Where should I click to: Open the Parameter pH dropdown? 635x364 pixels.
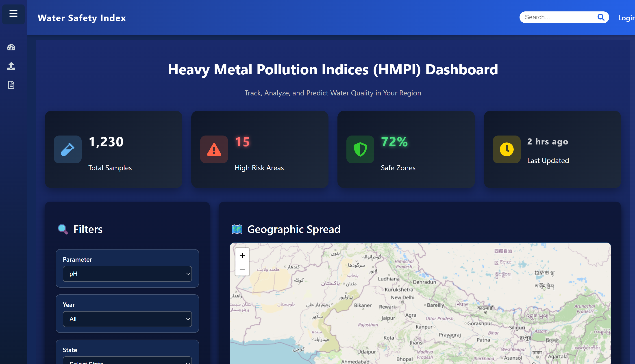point(127,274)
